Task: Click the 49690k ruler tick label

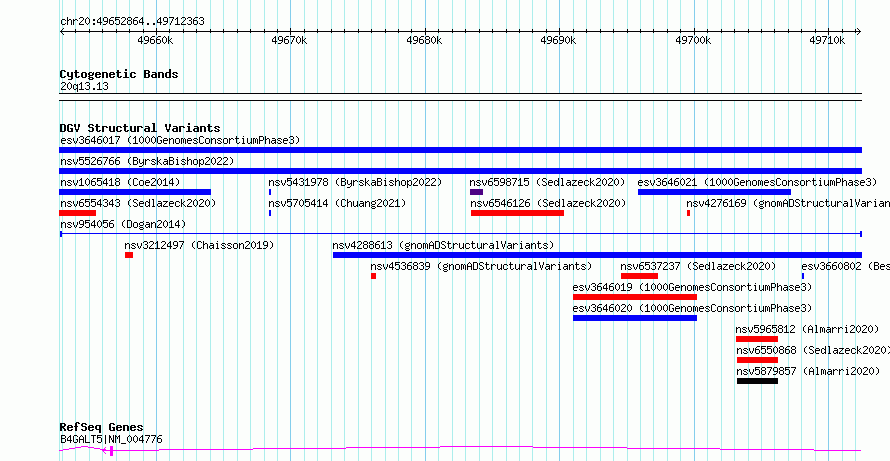Action: (x=559, y=40)
